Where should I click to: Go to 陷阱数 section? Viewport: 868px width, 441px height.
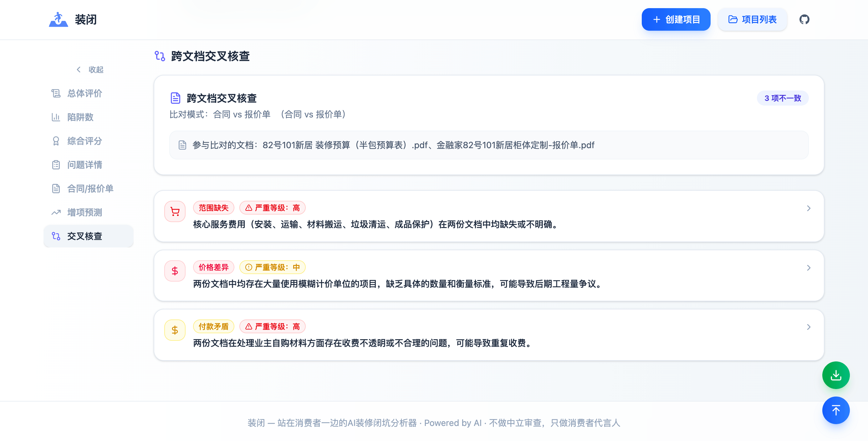(89, 117)
